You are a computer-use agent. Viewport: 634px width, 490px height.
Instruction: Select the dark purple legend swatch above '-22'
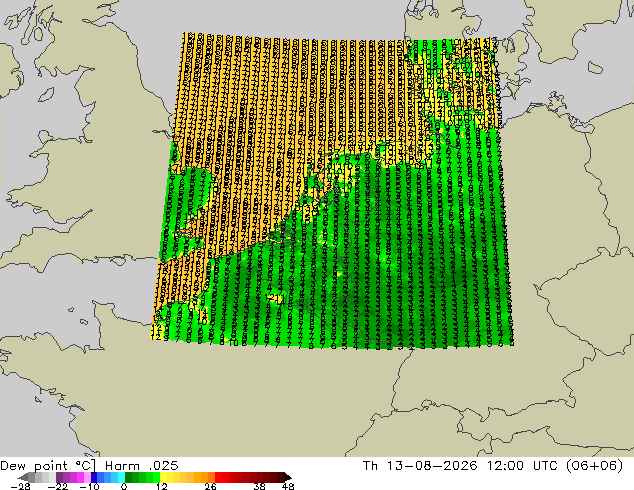pyautogui.click(x=59, y=477)
